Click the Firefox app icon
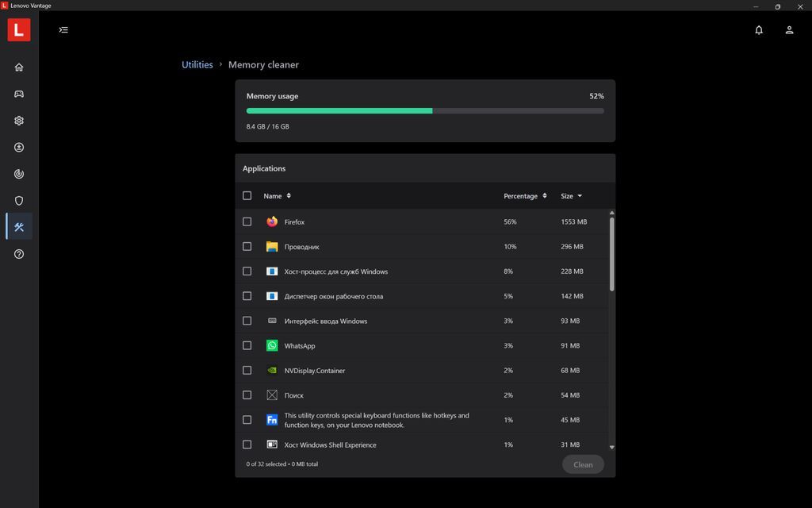 pyautogui.click(x=272, y=222)
